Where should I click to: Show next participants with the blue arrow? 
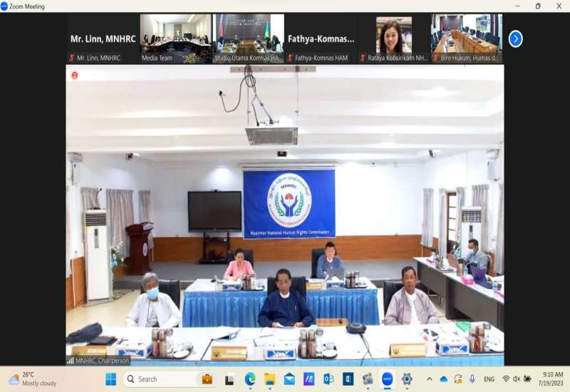pos(515,38)
